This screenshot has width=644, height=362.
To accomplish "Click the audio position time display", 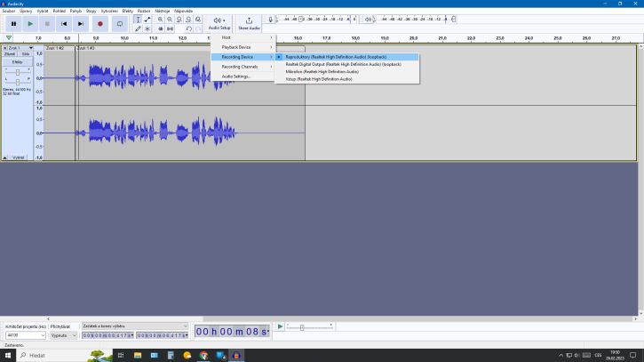I will click(x=232, y=332).
